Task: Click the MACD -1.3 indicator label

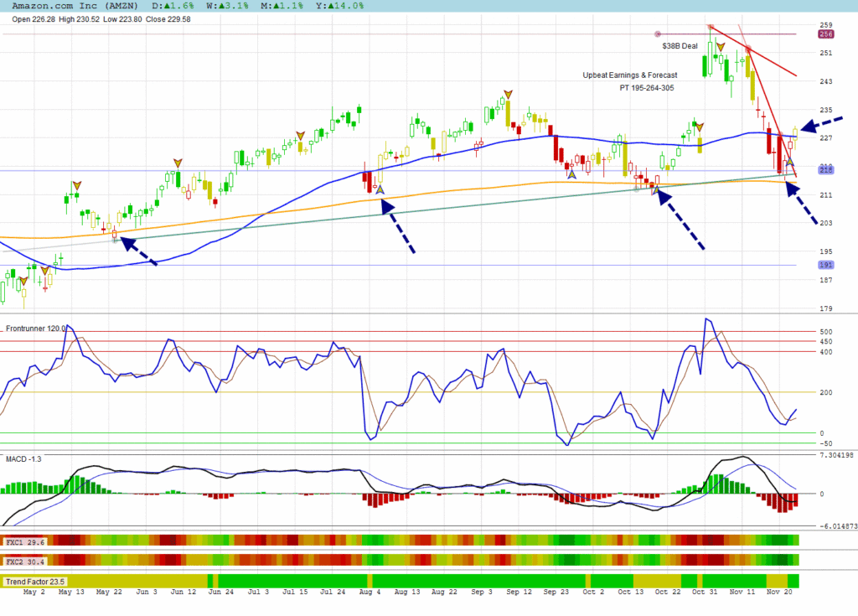Action: click(23, 459)
